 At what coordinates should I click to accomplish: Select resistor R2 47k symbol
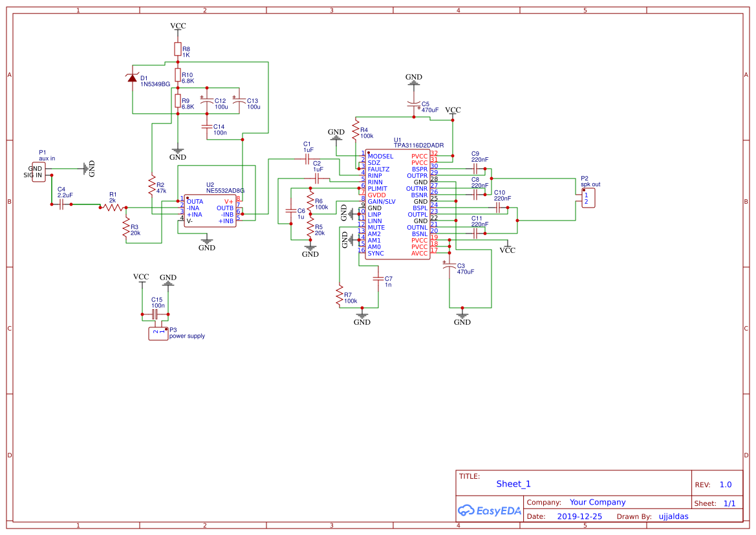click(x=152, y=185)
